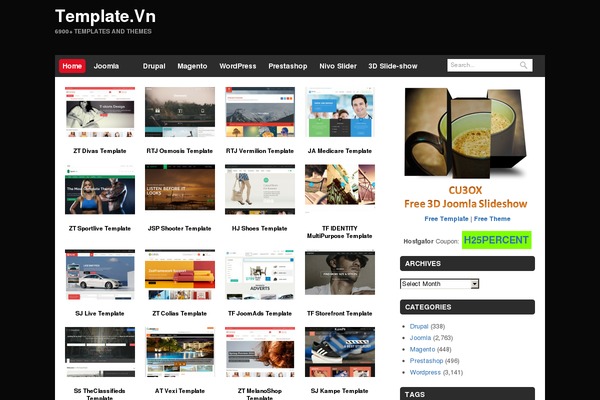Open the Drupal (338) category link
This screenshot has width=600, height=400.
coord(419,327)
